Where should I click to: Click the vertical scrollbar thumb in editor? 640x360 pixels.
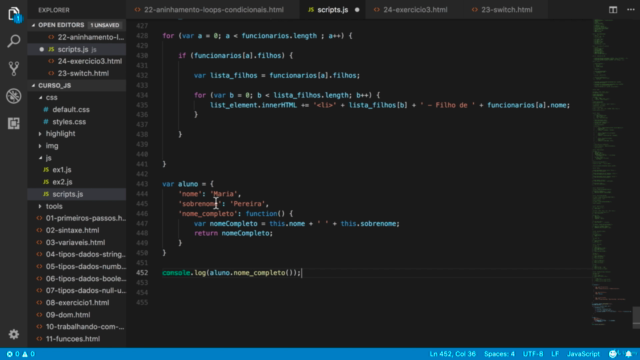(x=636, y=317)
